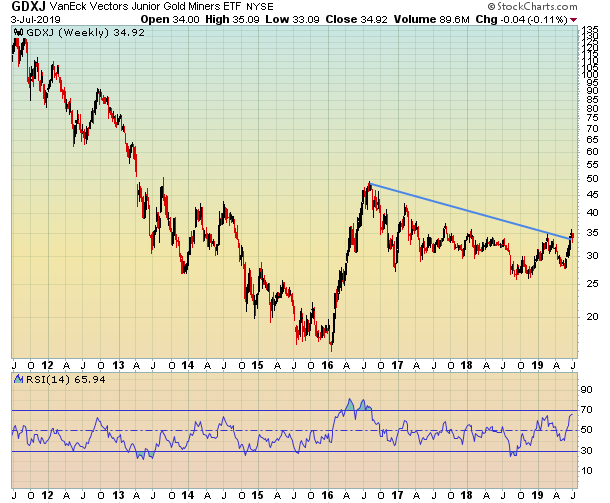
Task: Click the RSI 70 overbought horizontal line
Action: pyautogui.click(x=294, y=410)
